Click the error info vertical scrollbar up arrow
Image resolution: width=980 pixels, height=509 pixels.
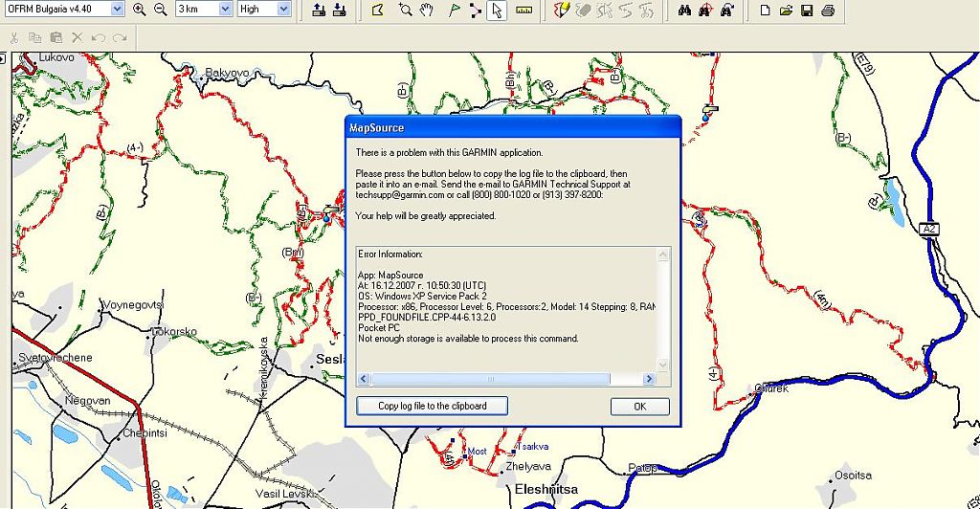coord(662,254)
